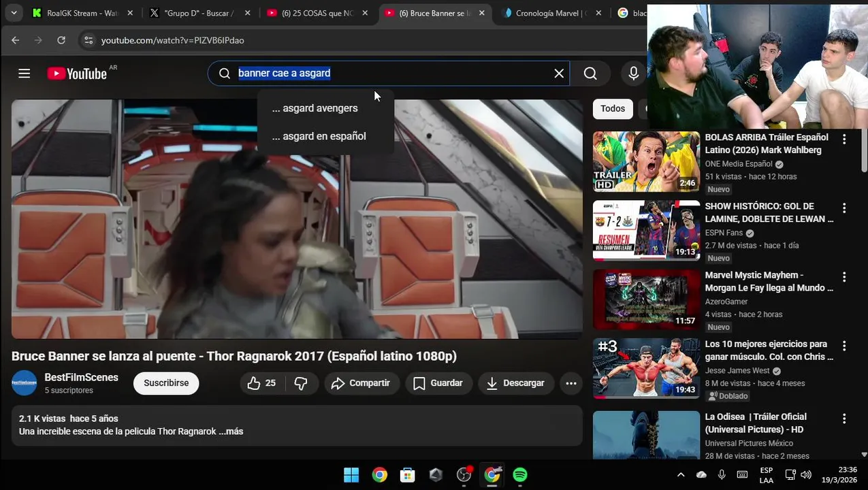Switch to 25 COSAS que NO tab
The width and height of the screenshot is (868, 490).
coord(317,13)
